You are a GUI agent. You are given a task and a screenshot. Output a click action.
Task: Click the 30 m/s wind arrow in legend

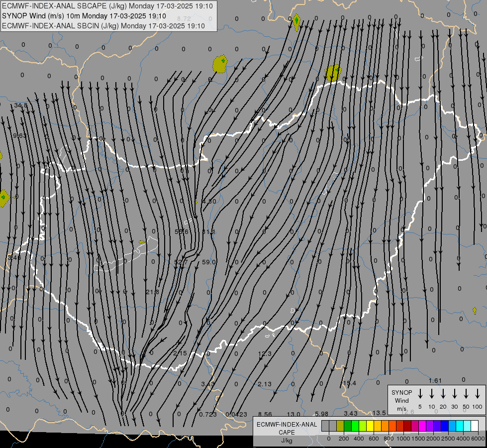tap(454, 394)
